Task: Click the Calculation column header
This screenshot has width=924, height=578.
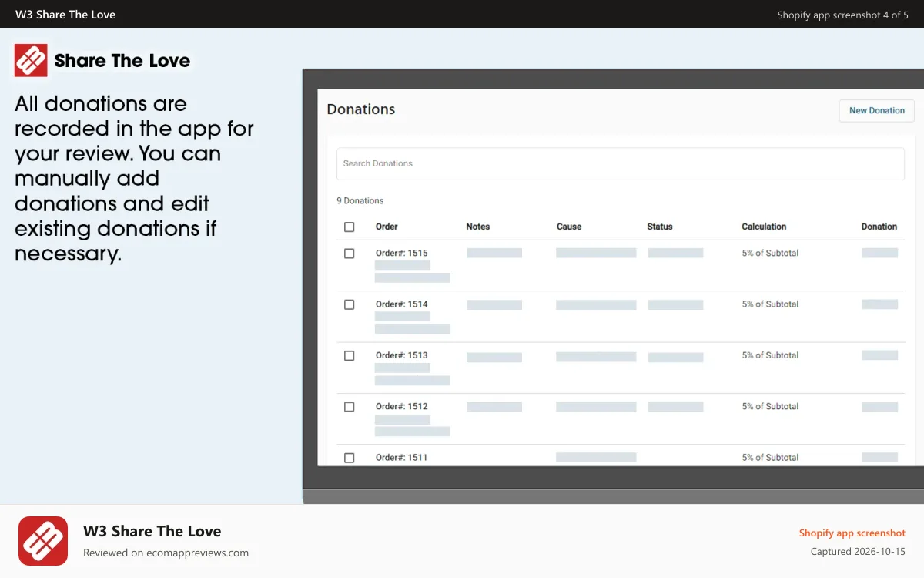Action: [x=764, y=227]
